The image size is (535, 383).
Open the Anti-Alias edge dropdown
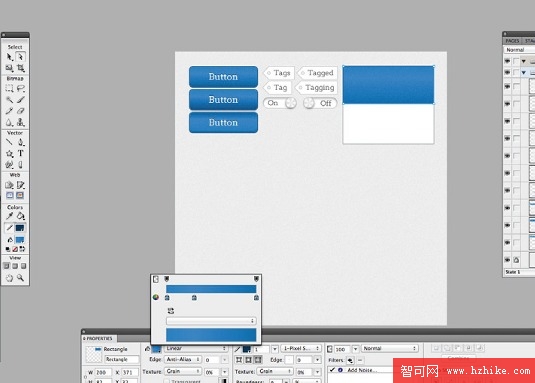pyautogui.click(x=183, y=359)
